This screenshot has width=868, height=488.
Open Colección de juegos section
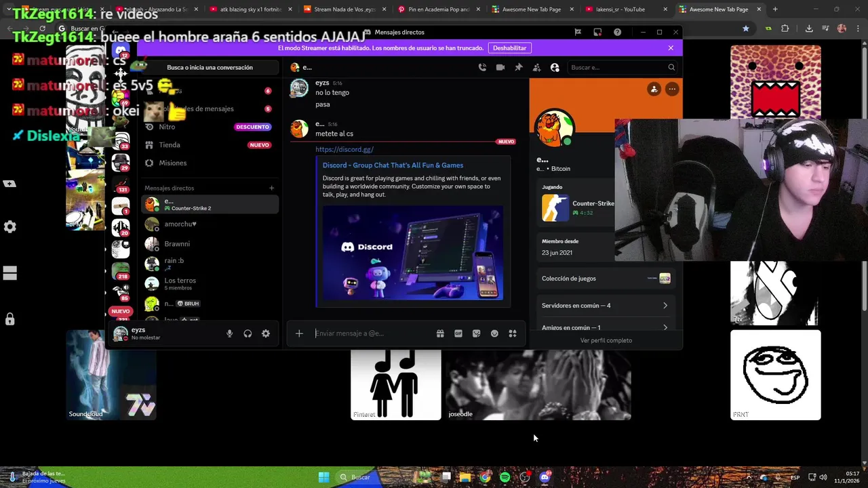click(x=605, y=279)
